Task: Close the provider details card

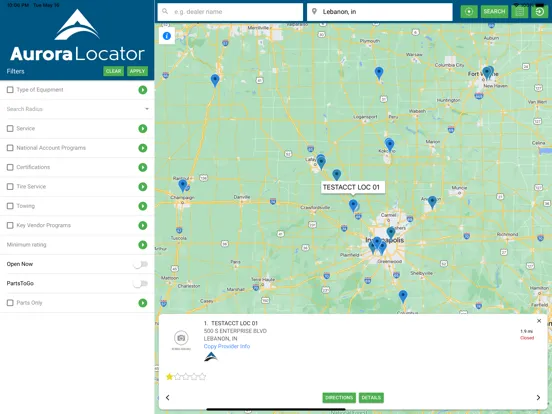Action: coord(539,321)
